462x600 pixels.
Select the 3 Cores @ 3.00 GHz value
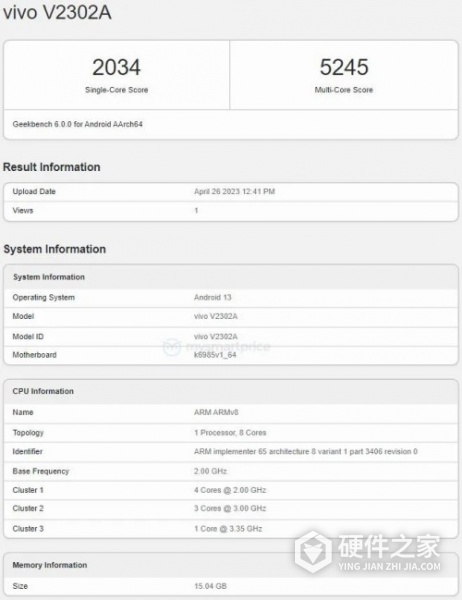pos(230,509)
